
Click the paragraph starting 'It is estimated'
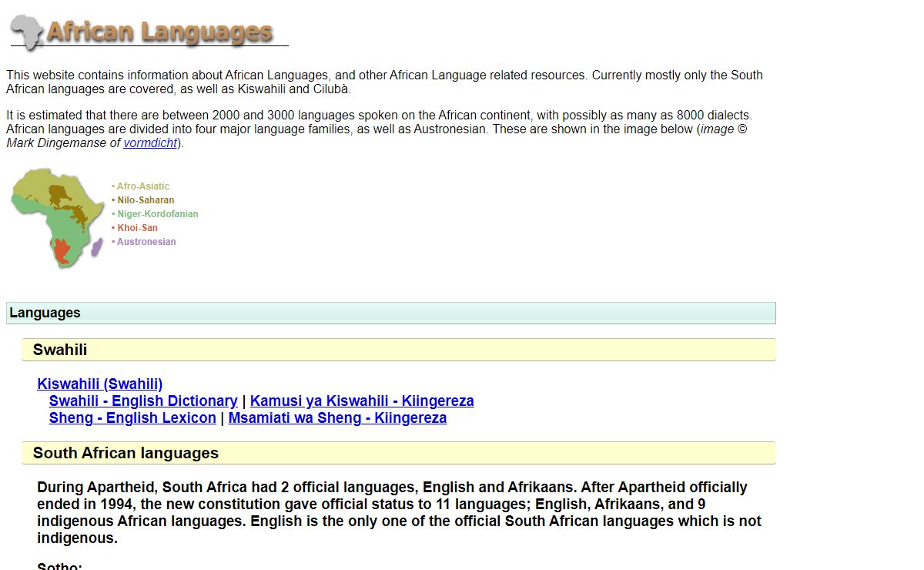(379, 129)
